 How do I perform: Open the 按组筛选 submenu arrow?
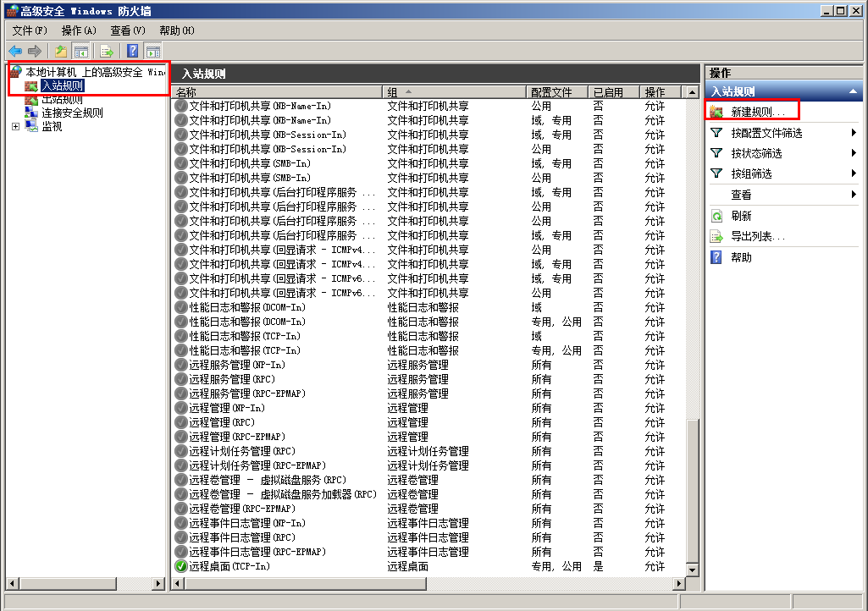coord(854,173)
